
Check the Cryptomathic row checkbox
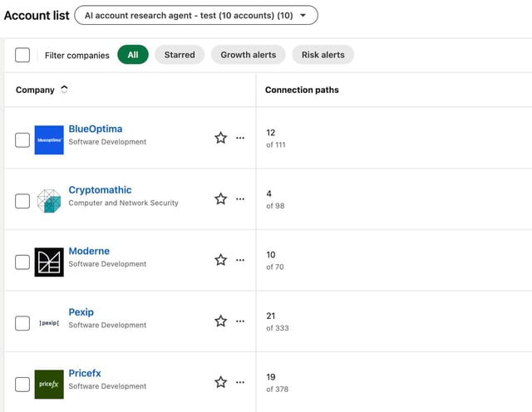22,201
